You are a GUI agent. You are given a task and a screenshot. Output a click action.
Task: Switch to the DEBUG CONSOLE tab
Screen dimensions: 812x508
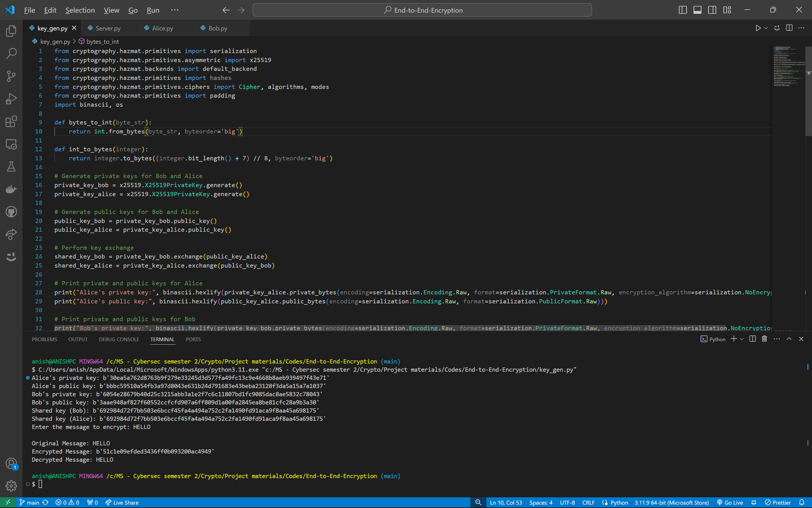[x=119, y=339]
